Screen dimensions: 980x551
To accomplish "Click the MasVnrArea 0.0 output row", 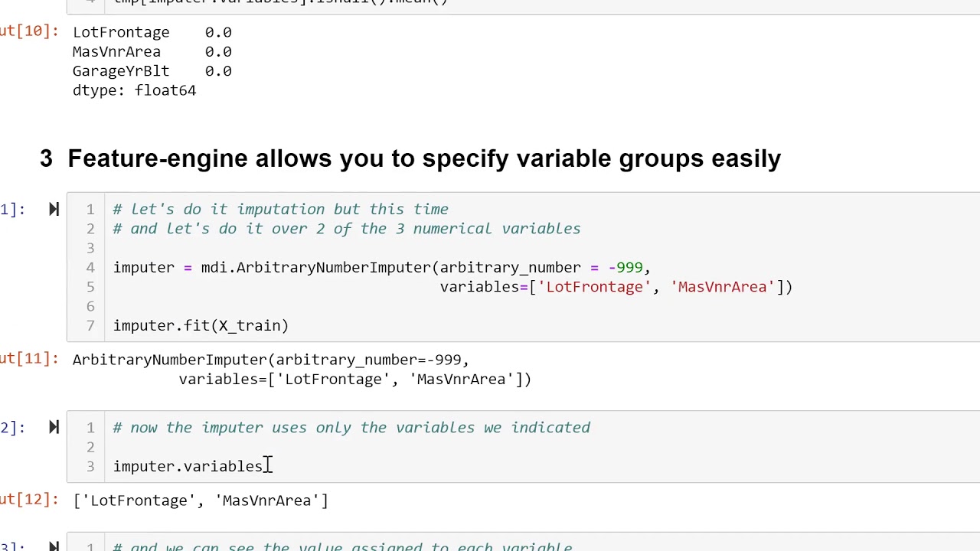I will tap(152, 51).
